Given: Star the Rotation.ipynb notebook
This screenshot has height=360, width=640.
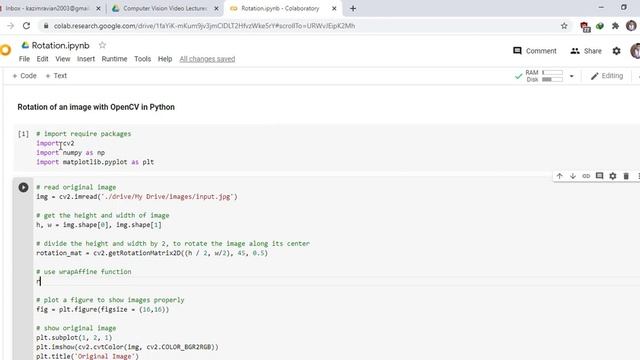Looking at the screenshot, I should (102, 45).
